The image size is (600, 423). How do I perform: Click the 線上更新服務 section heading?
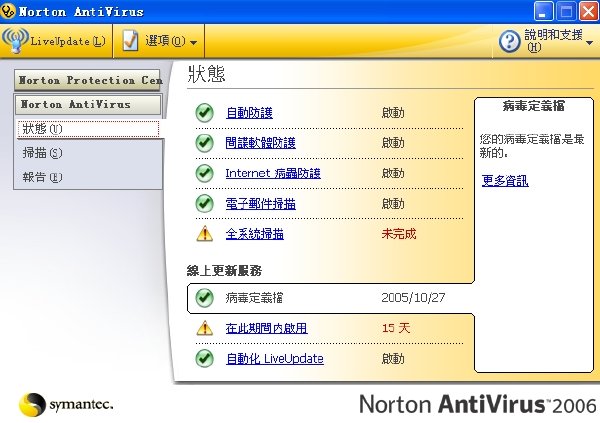[x=224, y=271]
